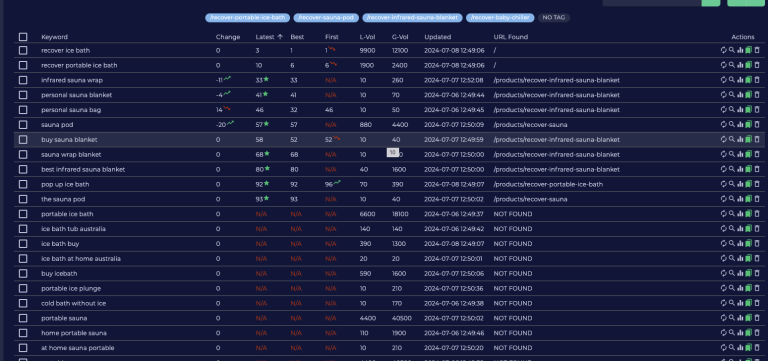Click search icon in 'recover ice bath' row
The width and height of the screenshot is (768, 361).
tap(732, 50)
